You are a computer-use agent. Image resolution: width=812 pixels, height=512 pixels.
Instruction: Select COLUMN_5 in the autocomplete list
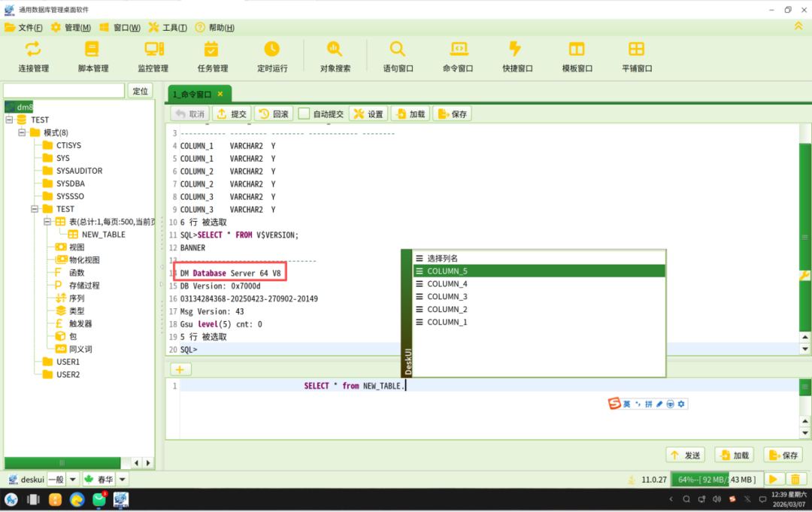(538, 271)
